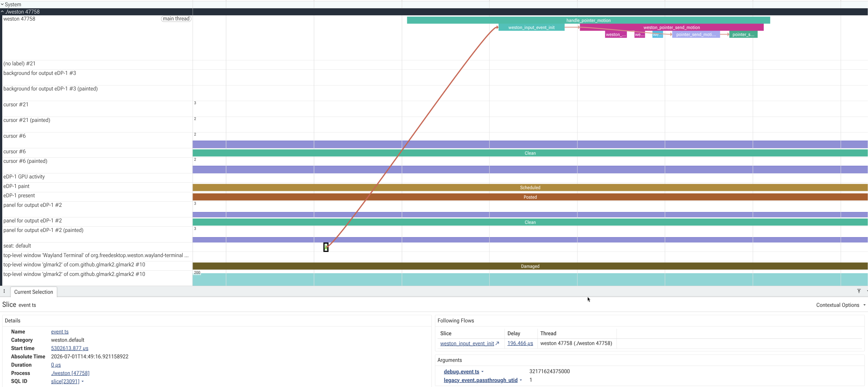868x387 pixels.
Task: Select the handle_pointer_motion slice
Action: click(x=588, y=20)
